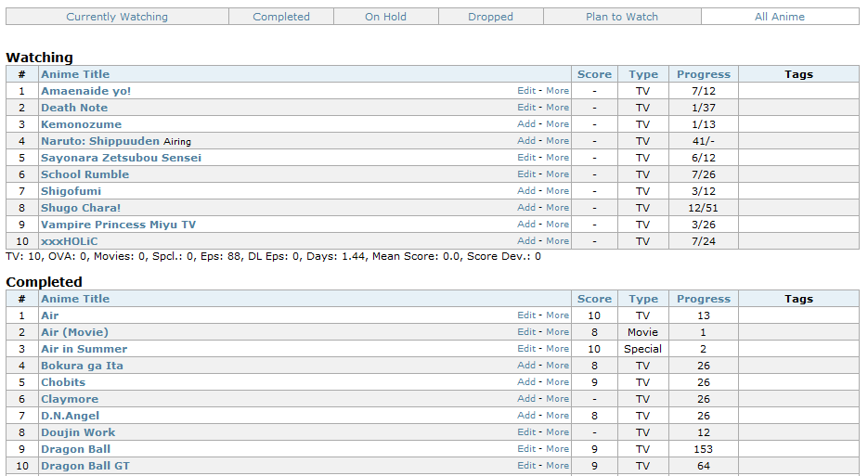Sort Completed list by Progress header
868x476 pixels.
point(704,299)
